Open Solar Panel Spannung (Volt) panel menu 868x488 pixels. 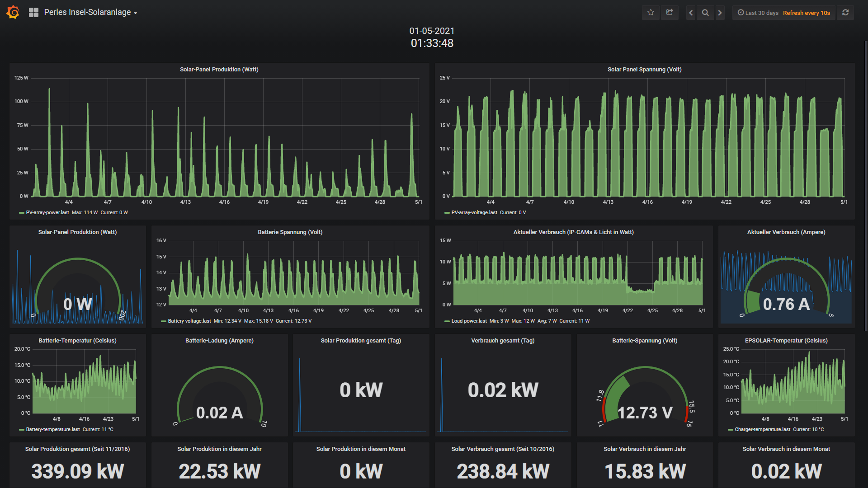pyautogui.click(x=644, y=69)
